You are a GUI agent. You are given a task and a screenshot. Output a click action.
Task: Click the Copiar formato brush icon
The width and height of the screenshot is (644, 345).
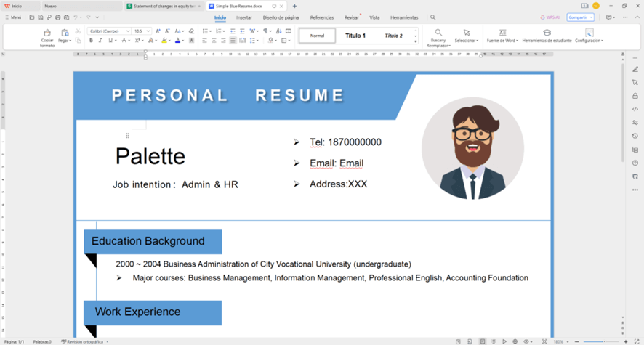(x=47, y=33)
